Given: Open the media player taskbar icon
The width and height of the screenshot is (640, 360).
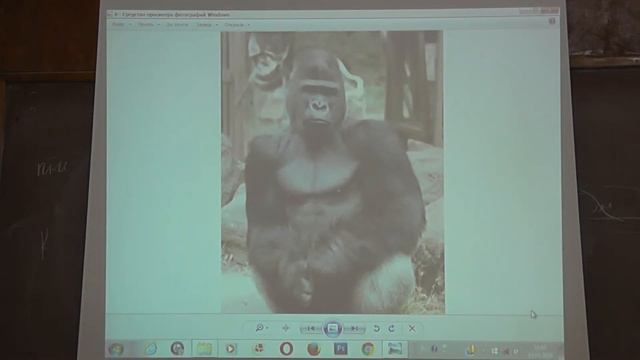Looking at the screenshot, I should click(x=231, y=349).
